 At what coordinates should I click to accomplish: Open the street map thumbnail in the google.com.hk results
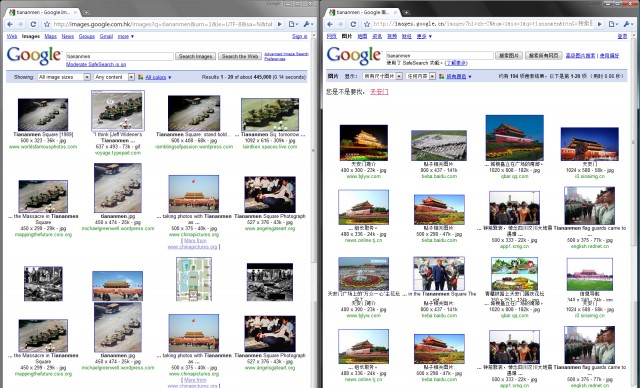(194, 279)
